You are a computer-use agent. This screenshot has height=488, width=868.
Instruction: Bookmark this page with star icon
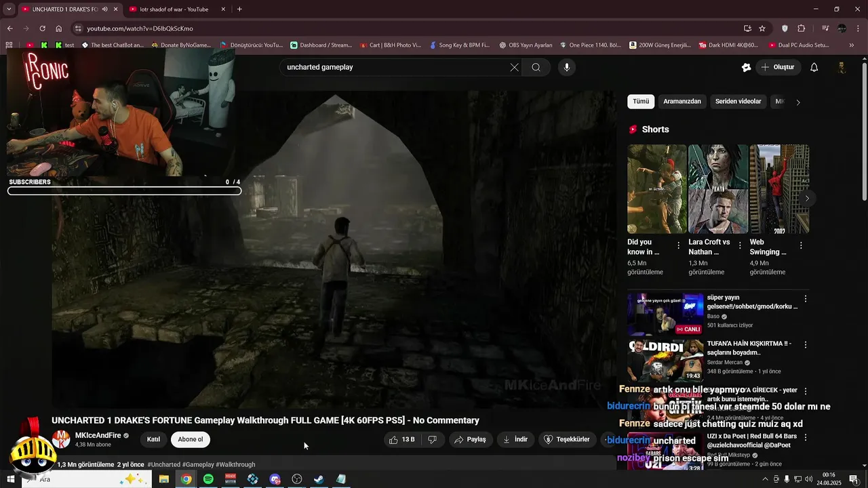(762, 28)
